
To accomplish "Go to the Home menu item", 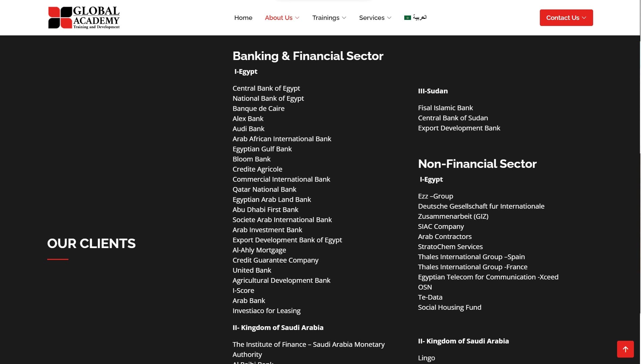I will click(x=243, y=18).
